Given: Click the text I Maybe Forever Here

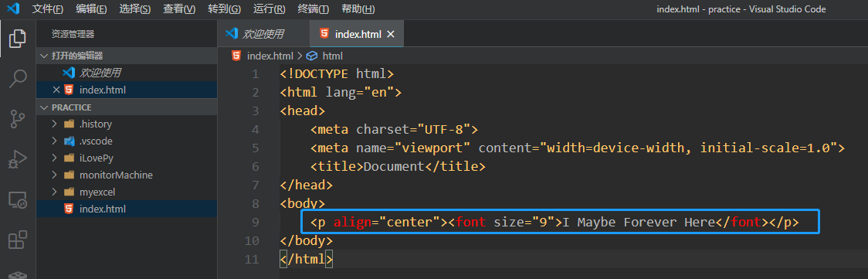Looking at the screenshot, I should coord(639,223).
